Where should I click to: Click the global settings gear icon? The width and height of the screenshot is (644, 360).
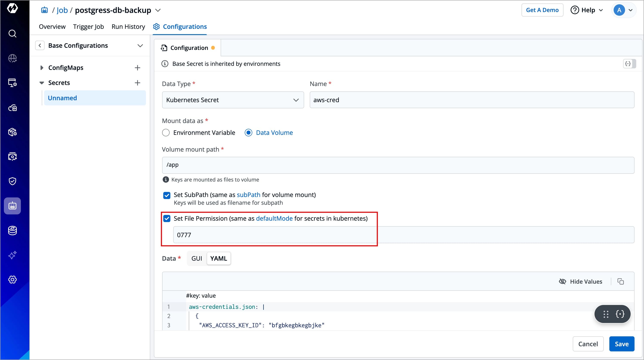[x=12, y=280]
